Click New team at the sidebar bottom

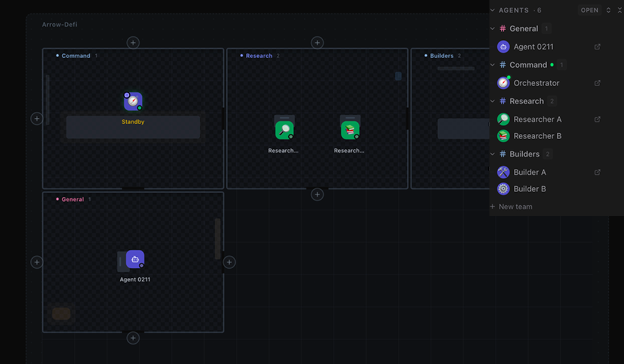pyautogui.click(x=511, y=206)
